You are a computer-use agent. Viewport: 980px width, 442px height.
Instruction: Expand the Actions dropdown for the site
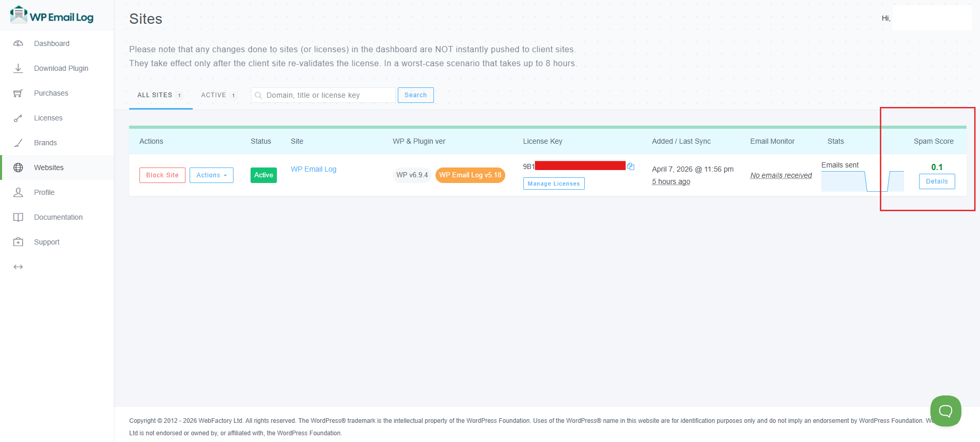(x=211, y=175)
